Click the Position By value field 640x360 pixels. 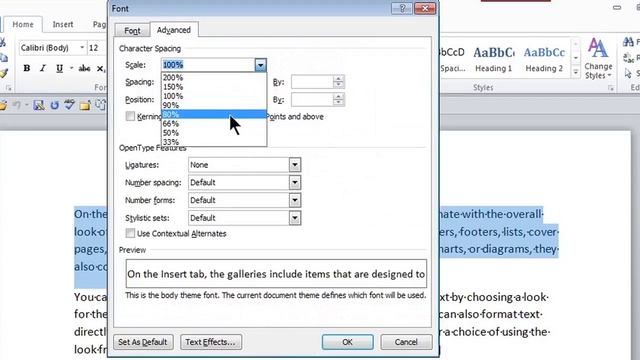tap(312, 100)
